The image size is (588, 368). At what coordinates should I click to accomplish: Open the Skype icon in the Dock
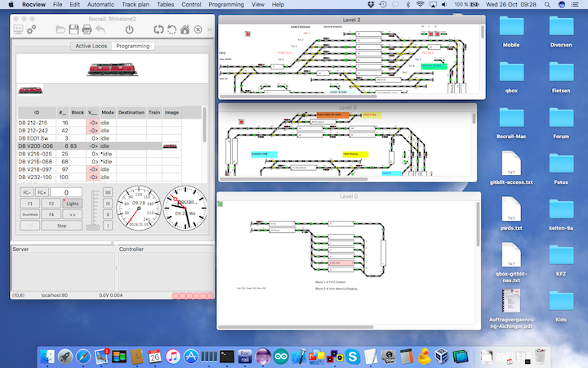click(352, 356)
